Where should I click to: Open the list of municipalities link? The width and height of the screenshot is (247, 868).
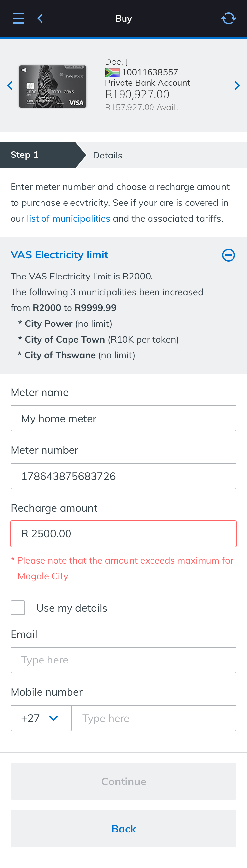pyautogui.click(x=69, y=219)
